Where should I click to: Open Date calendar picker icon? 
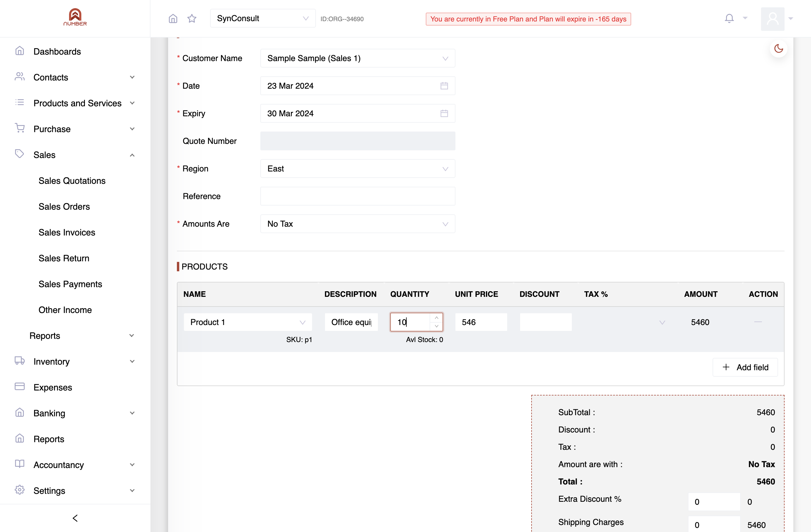coord(444,86)
